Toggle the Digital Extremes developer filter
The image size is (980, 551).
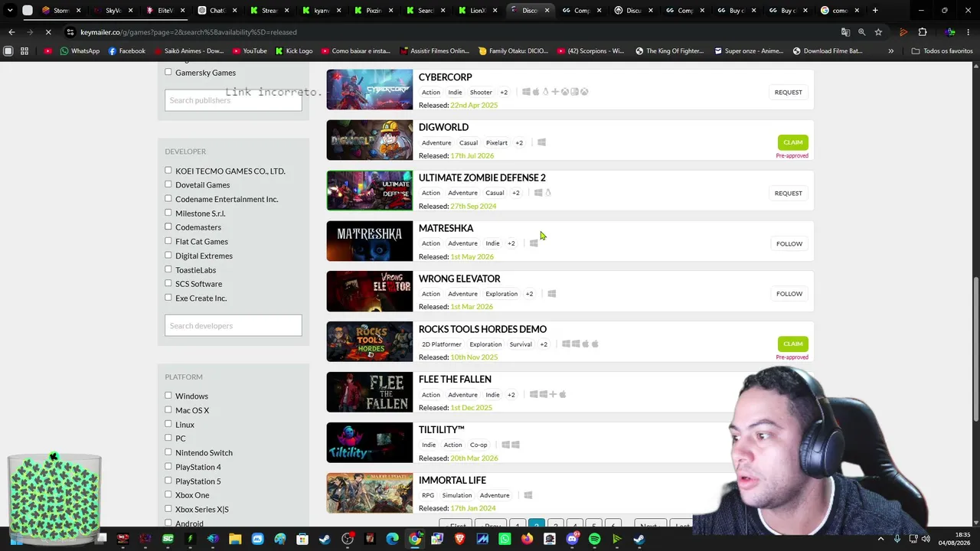tap(168, 256)
